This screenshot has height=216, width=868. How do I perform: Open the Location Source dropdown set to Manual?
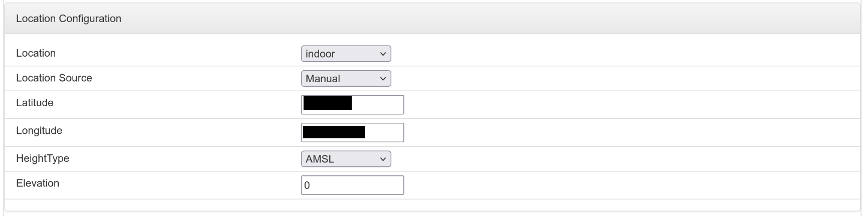346,79
